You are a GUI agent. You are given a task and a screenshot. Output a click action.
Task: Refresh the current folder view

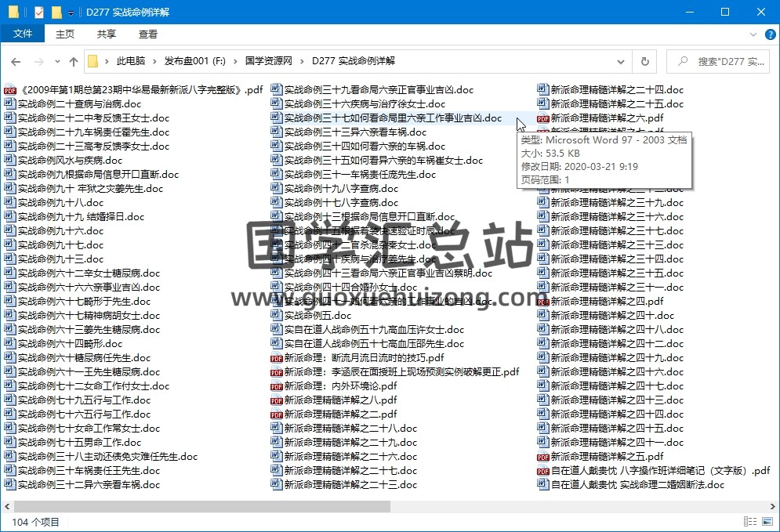(644, 62)
